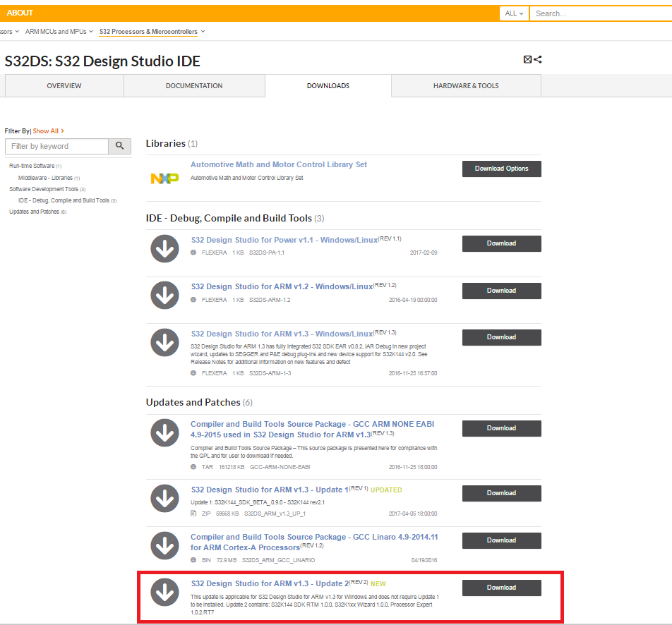Image resolution: width=672 pixels, height=625 pixels.
Task: Click download arrow icon for GCC ARM NONE EABI package
Action: click(164, 432)
